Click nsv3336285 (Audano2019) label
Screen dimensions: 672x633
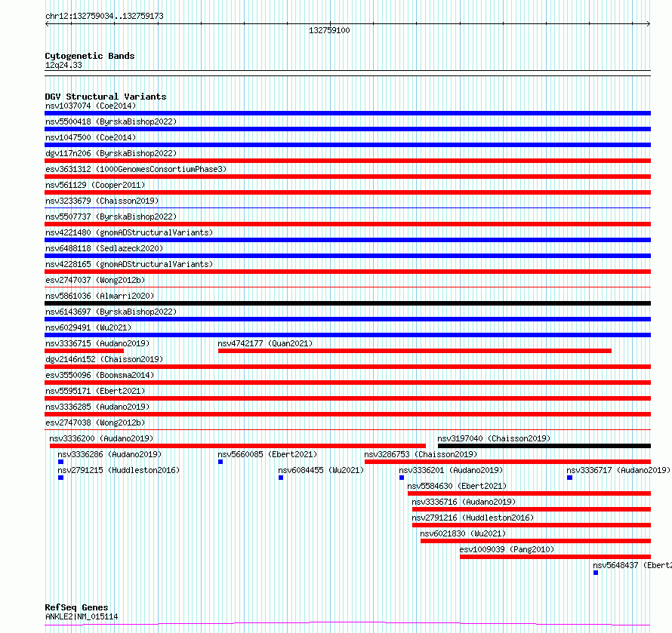tap(97, 407)
